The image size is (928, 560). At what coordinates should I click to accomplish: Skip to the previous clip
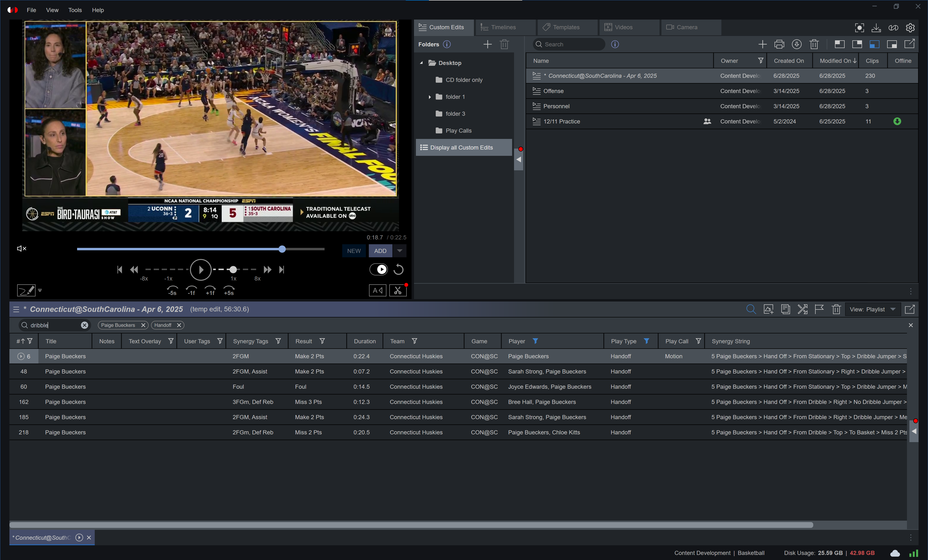tap(119, 270)
